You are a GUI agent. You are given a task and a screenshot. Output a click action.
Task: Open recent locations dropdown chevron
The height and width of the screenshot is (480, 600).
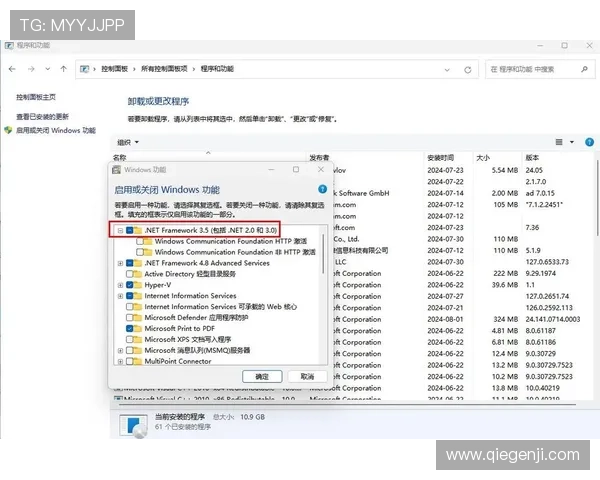(x=47, y=69)
